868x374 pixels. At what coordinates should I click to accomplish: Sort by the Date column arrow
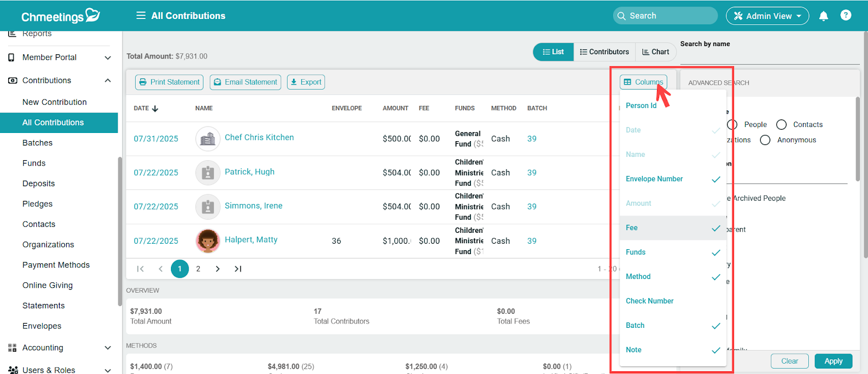pyautogui.click(x=155, y=109)
